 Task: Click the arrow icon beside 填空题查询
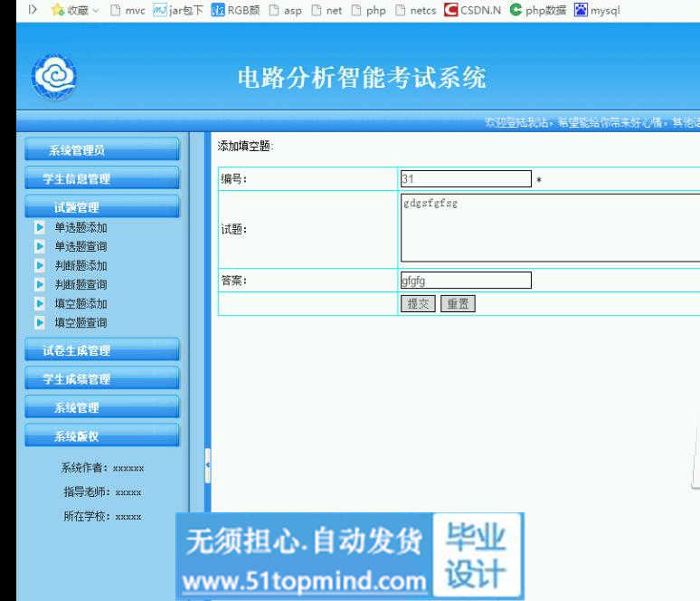[40, 322]
